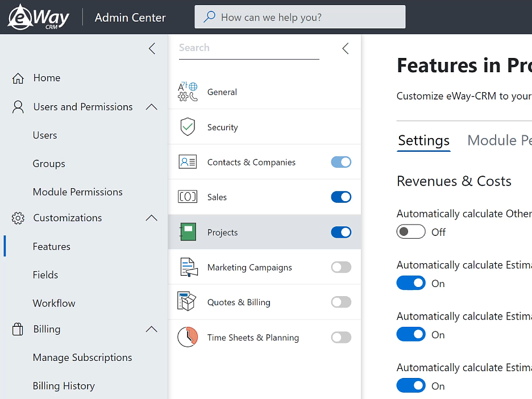This screenshot has width=532, height=399.
Task: Click the Billing shopping bag icon
Action: point(18,329)
